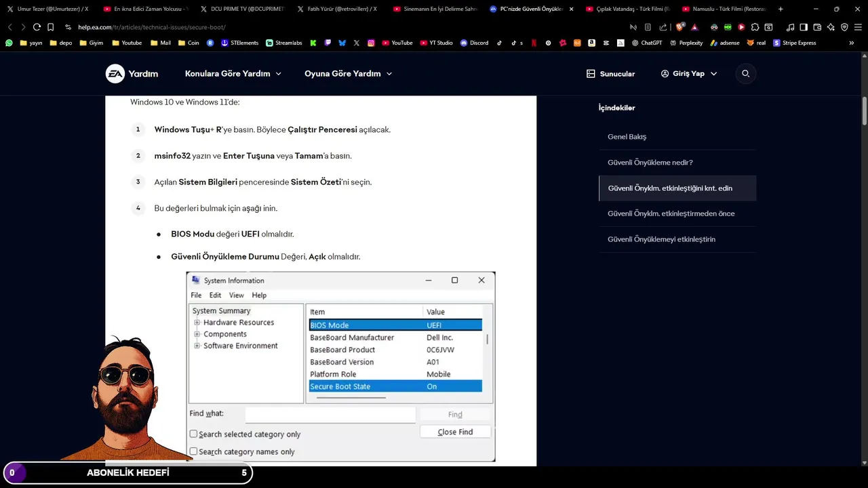View site information icon beside the URL
The height and width of the screenshot is (488, 868).
(x=68, y=27)
